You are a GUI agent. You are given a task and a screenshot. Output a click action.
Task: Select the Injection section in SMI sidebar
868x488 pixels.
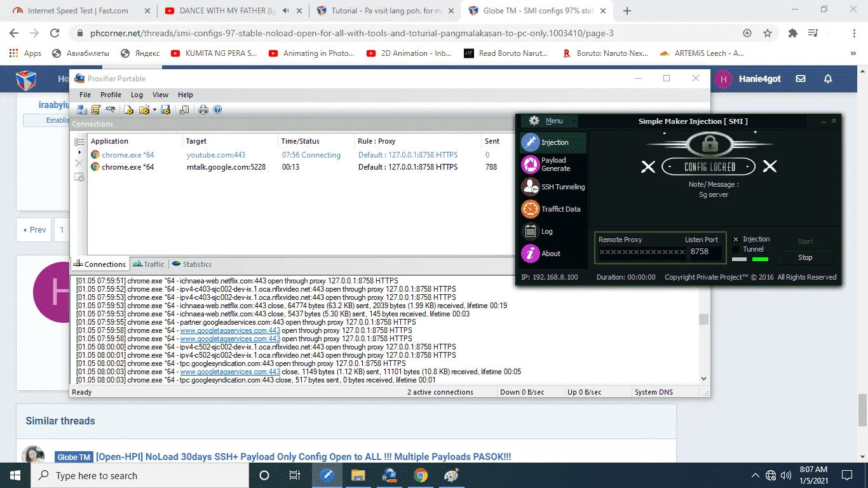point(553,142)
